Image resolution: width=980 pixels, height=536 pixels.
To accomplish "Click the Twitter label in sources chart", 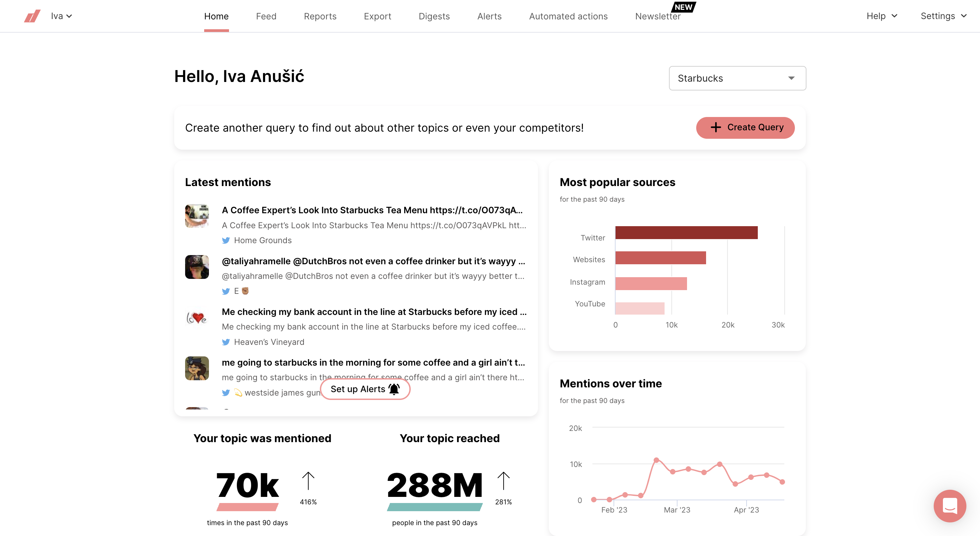I will 592,238.
